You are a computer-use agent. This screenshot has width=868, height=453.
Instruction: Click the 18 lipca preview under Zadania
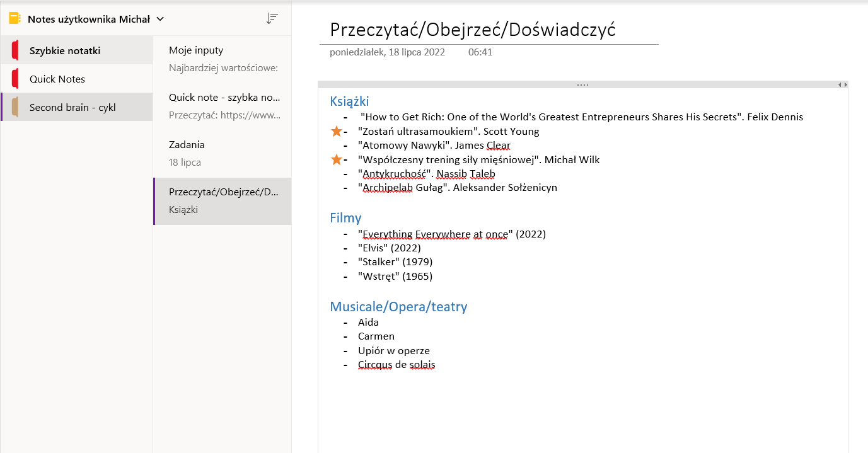[185, 163]
